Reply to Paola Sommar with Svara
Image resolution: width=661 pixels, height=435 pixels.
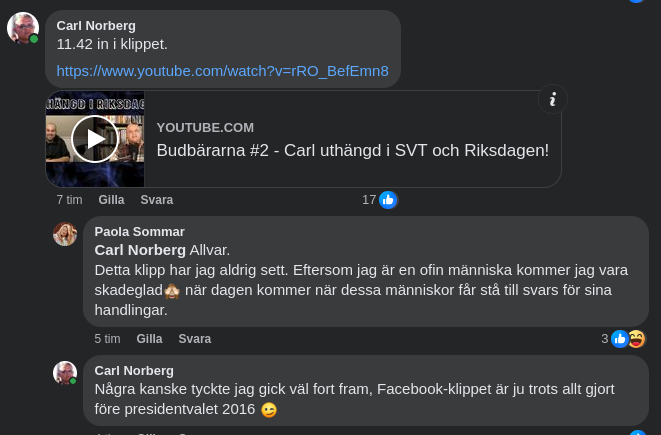coord(195,339)
